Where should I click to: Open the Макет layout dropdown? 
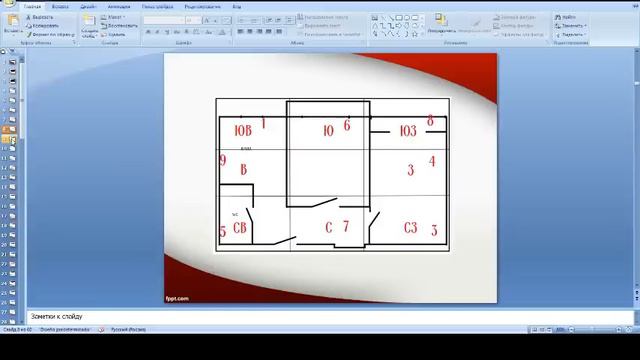point(113,17)
